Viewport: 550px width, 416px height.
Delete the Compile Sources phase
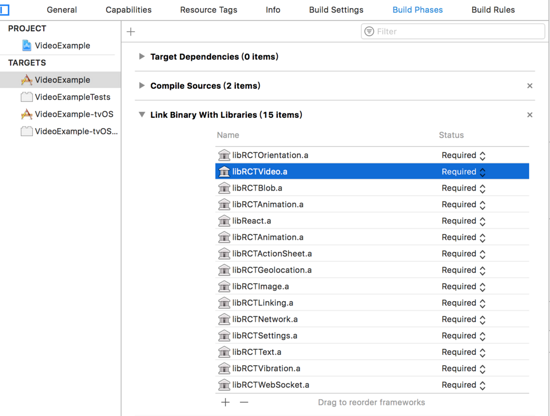(530, 86)
